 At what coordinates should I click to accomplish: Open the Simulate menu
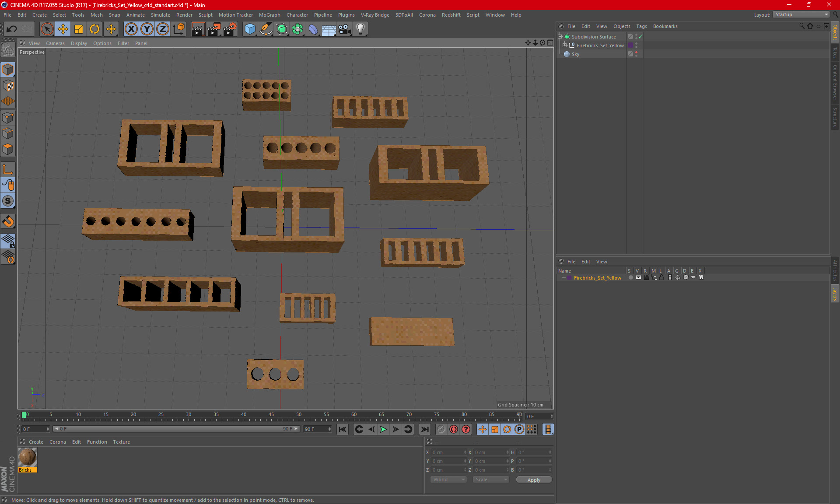[x=161, y=15]
